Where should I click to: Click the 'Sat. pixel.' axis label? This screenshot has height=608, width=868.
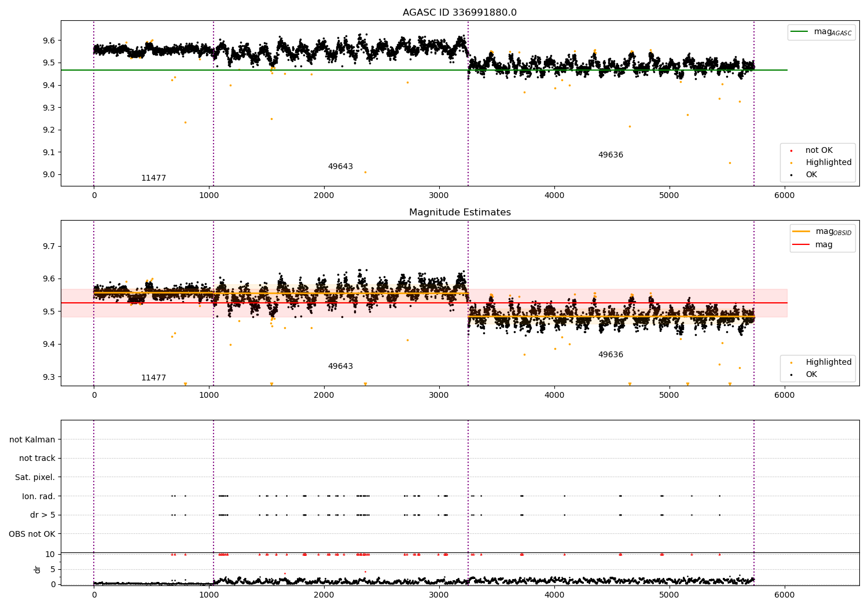pyautogui.click(x=35, y=478)
